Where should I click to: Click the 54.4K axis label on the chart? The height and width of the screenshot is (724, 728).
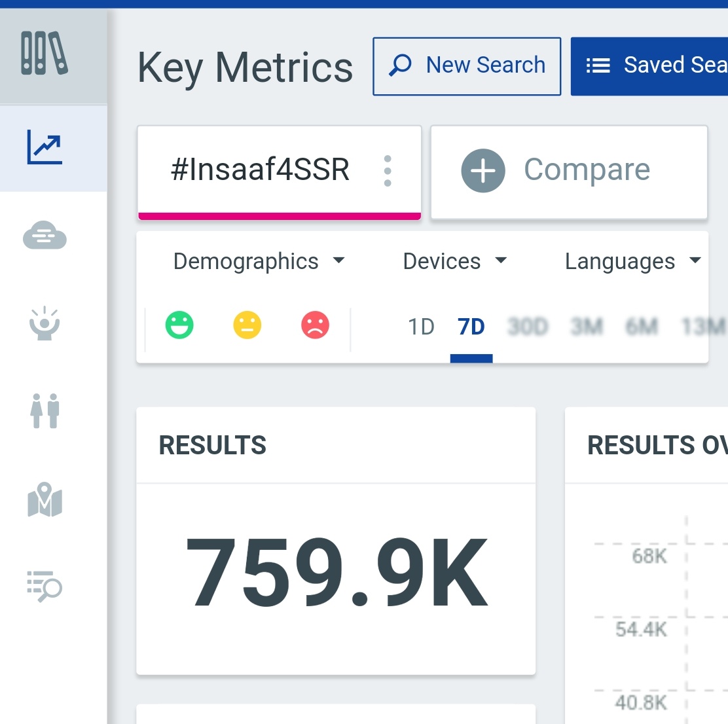pos(641,629)
